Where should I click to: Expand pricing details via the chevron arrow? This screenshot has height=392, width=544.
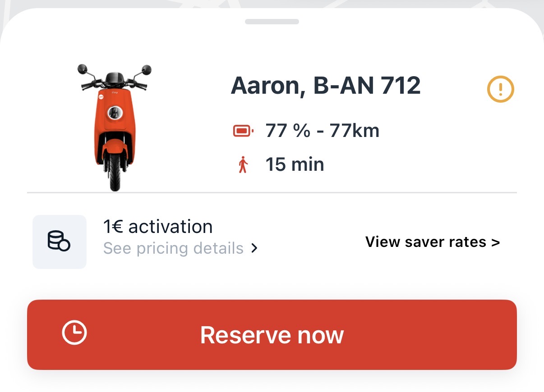(254, 248)
